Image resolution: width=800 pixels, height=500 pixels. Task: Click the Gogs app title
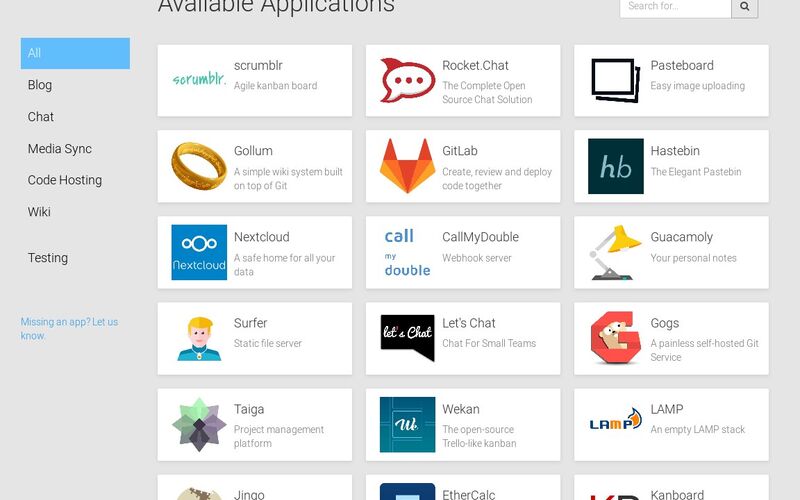pos(664,323)
